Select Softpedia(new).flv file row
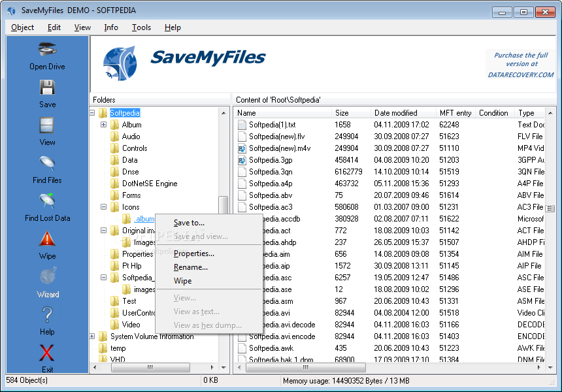Screen dimensions: 562x392 pos(391,137)
